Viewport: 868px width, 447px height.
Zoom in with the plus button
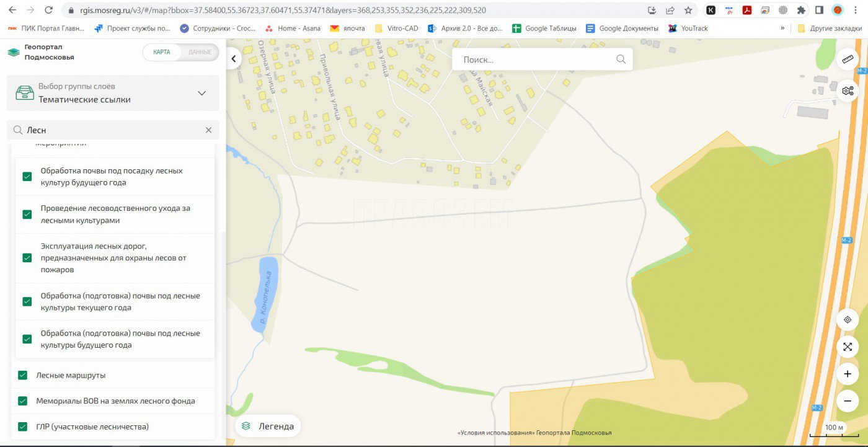tap(848, 374)
